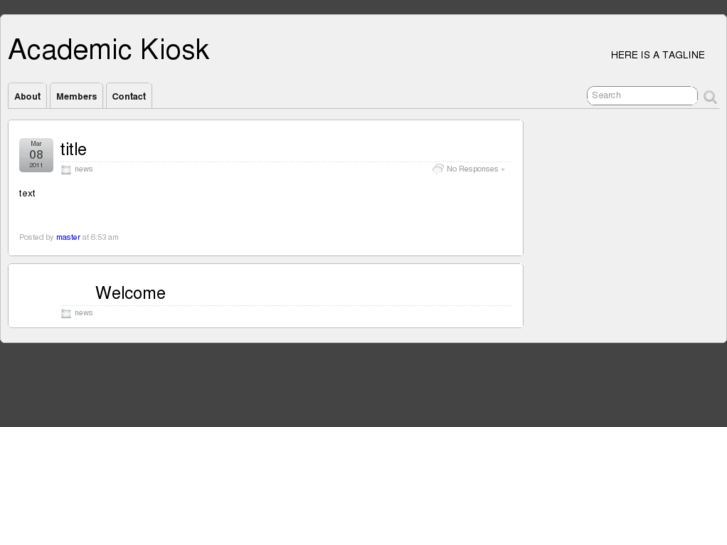Click the folder icon under the 'title' post
This screenshot has width=727, height=545.
pos(66,170)
